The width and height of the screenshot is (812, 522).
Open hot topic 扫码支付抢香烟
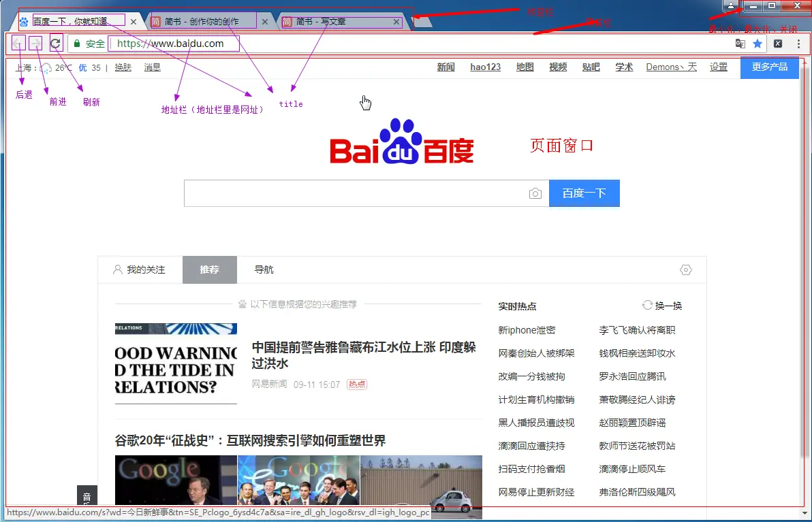pyautogui.click(x=531, y=469)
